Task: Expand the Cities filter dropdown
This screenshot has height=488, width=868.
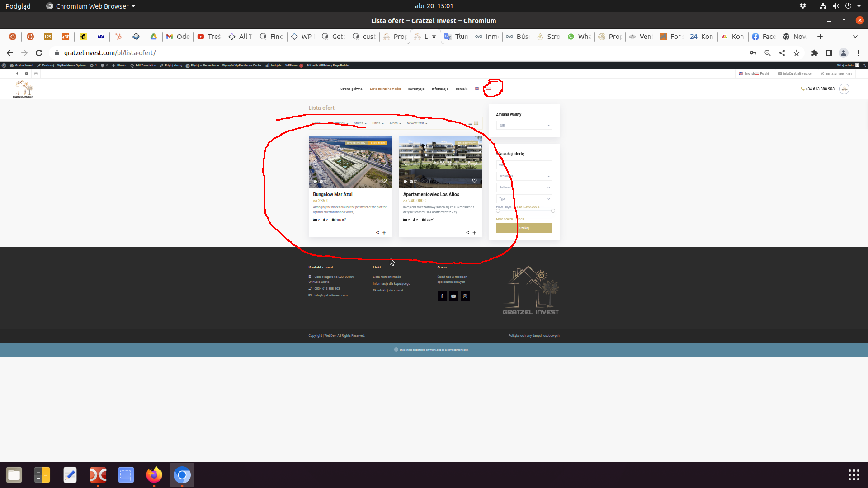Action: coord(378,123)
